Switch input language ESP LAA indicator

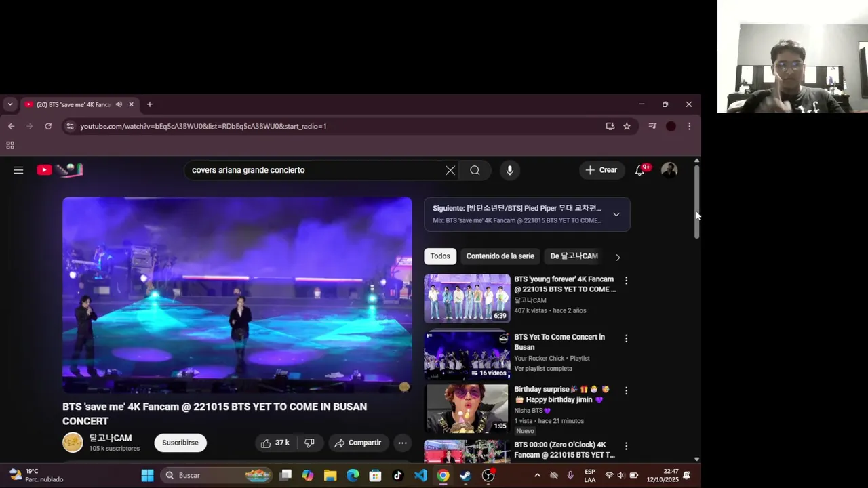tap(590, 475)
